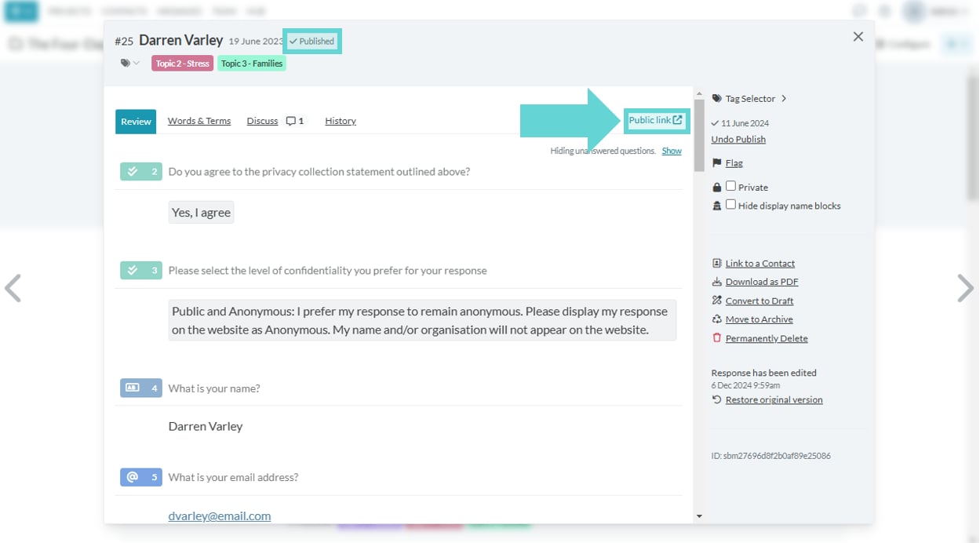Click the Private lock icon
This screenshot has width=980, height=543.
point(716,188)
